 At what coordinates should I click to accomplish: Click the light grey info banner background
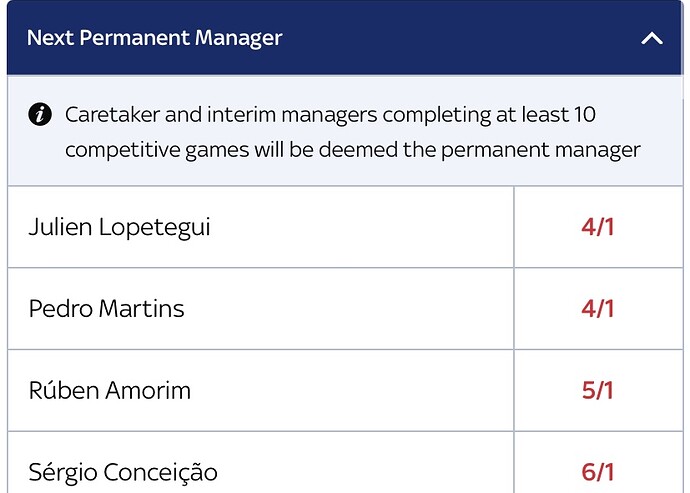(345, 130)
